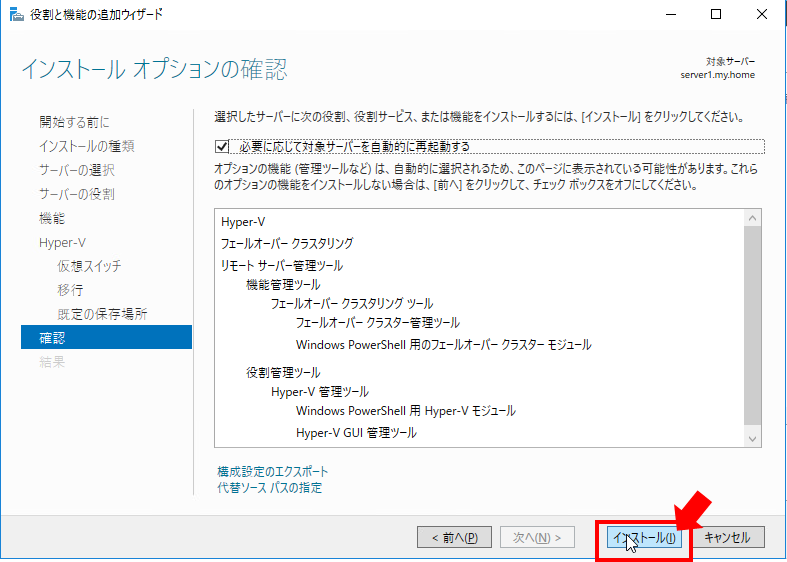Click フェールオーバー クラスタリング list entry
The width and height of the screenshot is (787, 562).
pos(287,243)
